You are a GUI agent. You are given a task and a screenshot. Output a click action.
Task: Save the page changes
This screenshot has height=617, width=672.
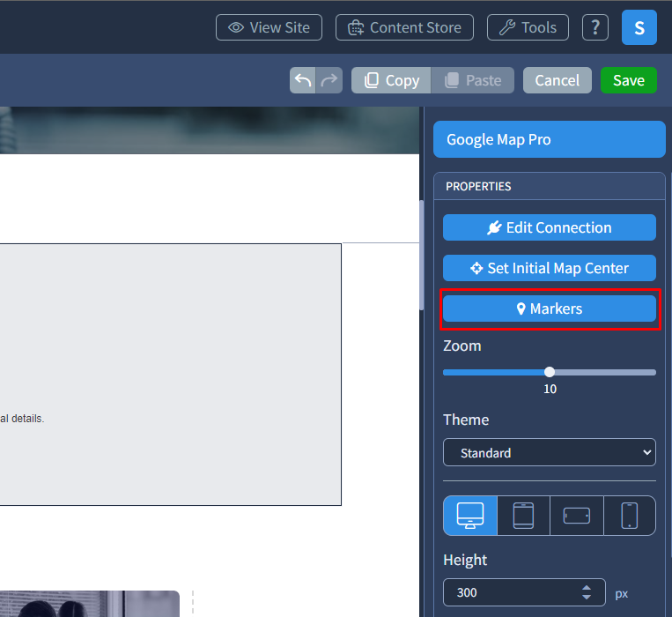point(628,80)
